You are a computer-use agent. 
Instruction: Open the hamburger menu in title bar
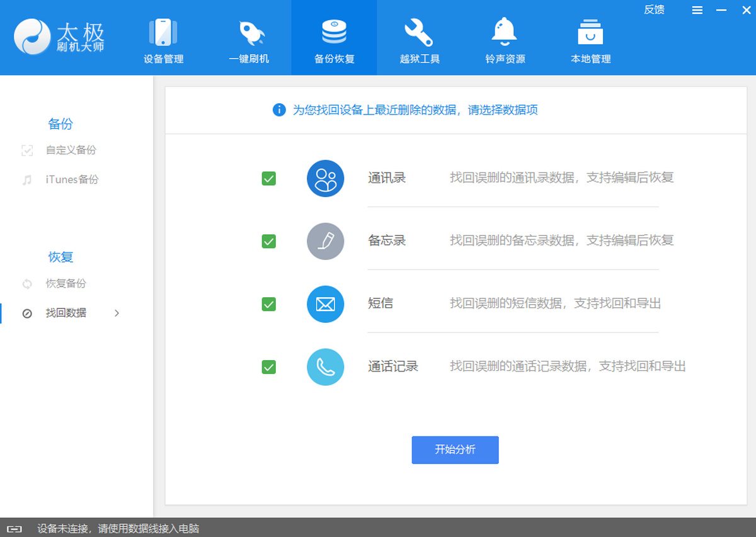(697, 10)
